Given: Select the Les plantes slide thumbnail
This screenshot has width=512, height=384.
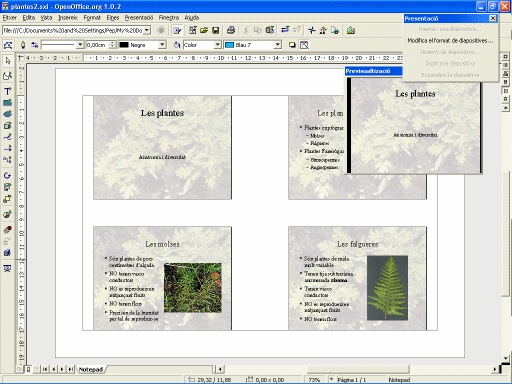Looking at the screenshot, I should tap(162, 148).
